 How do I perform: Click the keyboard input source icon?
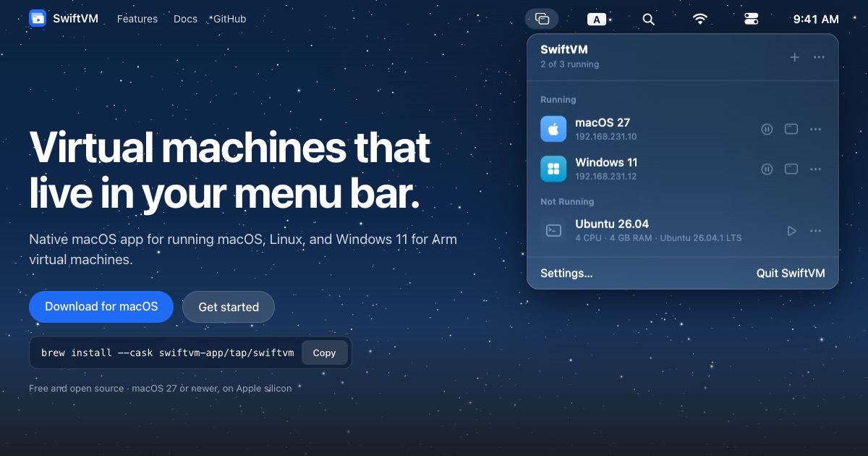tap(596, 20)
